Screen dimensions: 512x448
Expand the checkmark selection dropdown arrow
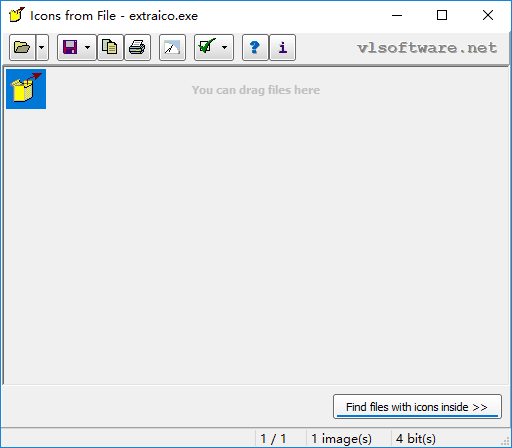click(x=225, y=47)
